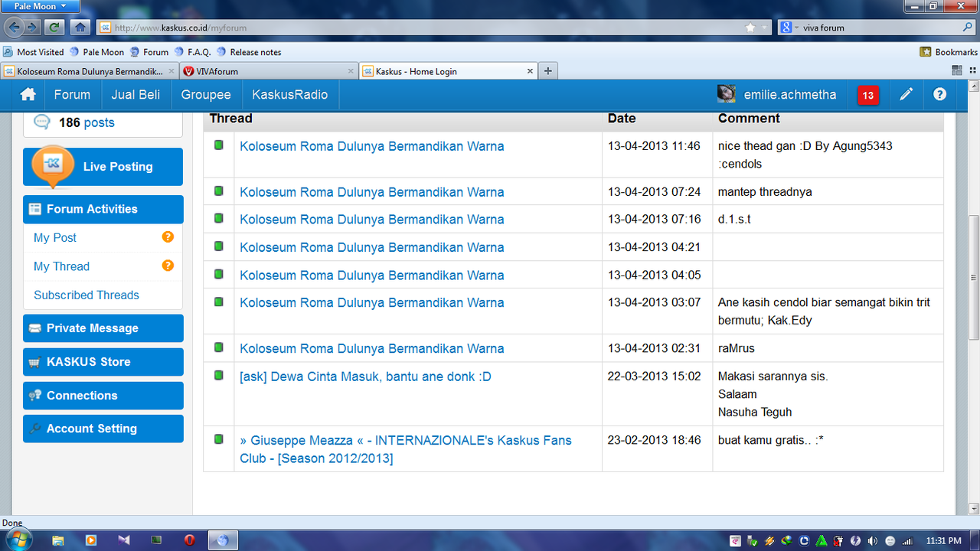Click green status icon of the Dewa Cinta thread
This screenshot has height=551, width=980.
point(219,375)
